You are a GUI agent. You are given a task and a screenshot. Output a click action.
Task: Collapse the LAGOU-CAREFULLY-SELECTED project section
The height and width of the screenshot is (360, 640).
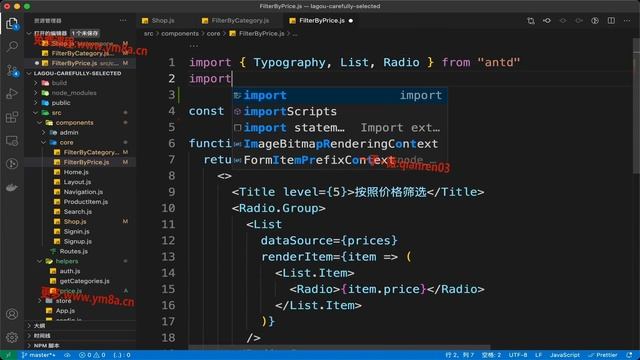click(29, 73)
